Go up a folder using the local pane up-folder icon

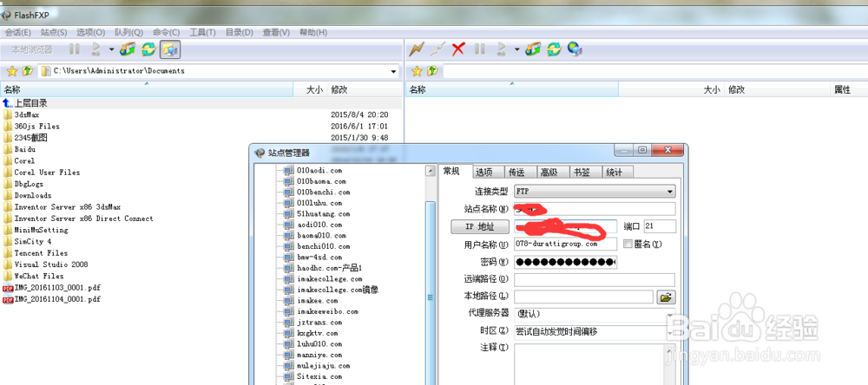click(x=28, y=71)
